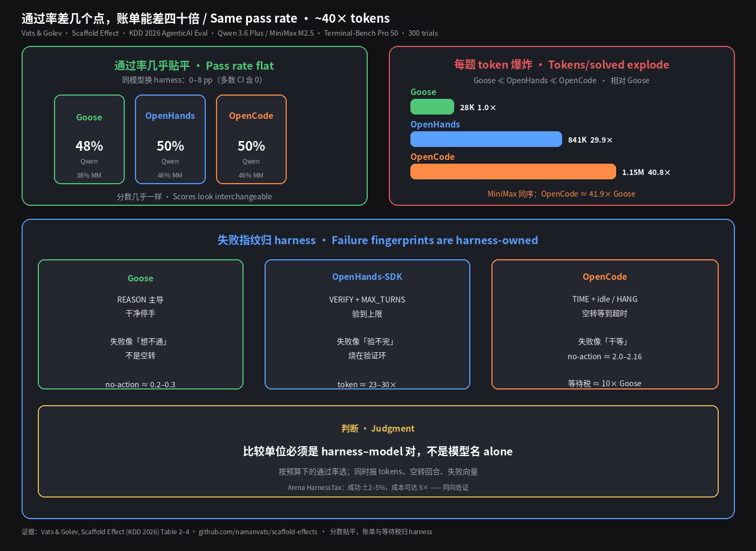The image size is (756, 551).
Task: Click 'TIME + idle / HANG' text
Action: [605, 299]
